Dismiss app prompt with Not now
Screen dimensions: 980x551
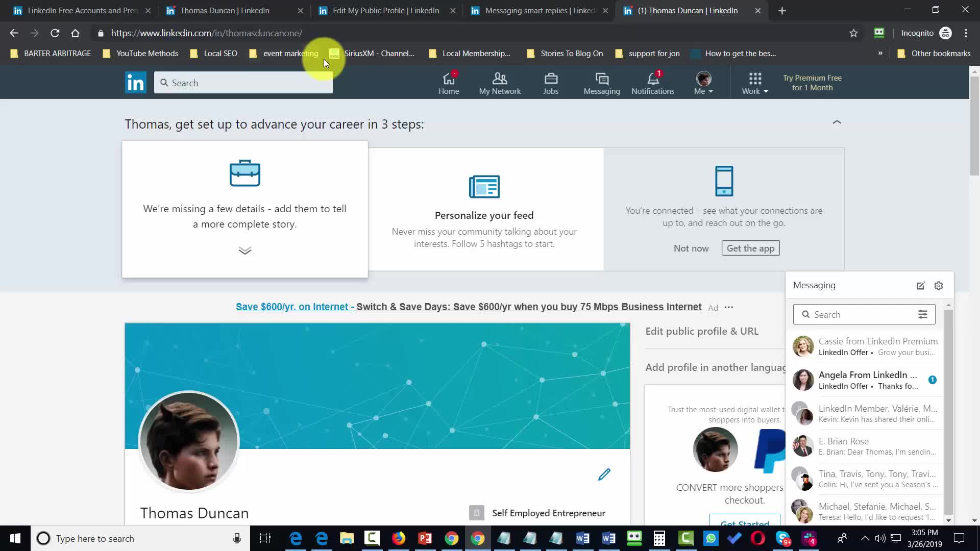(x=691, y=248)
